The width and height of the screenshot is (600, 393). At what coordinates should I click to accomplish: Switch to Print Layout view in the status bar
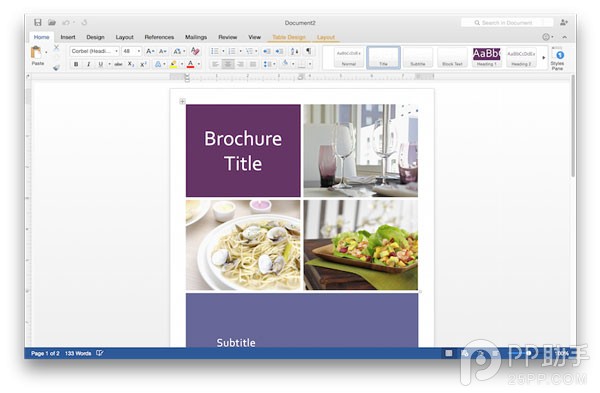coord(449,353)
